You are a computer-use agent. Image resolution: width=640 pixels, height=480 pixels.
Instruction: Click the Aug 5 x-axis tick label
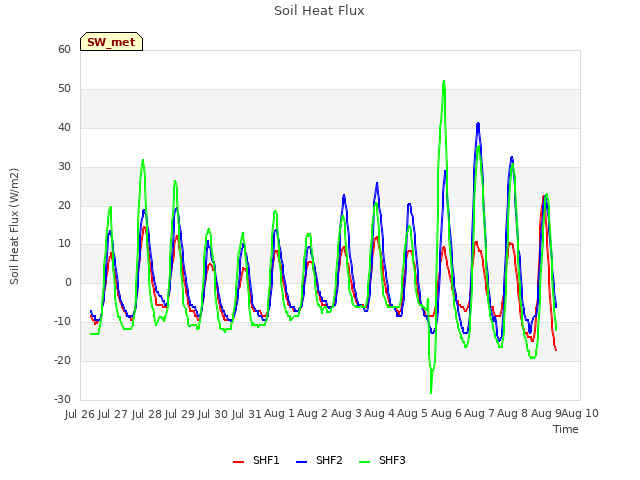click(412, 413)
